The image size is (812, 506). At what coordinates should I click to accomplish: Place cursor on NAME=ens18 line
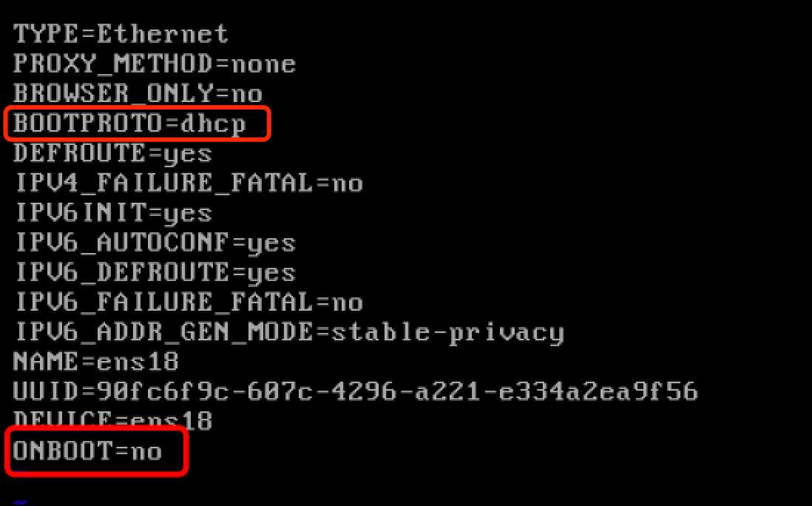[96, 362]
